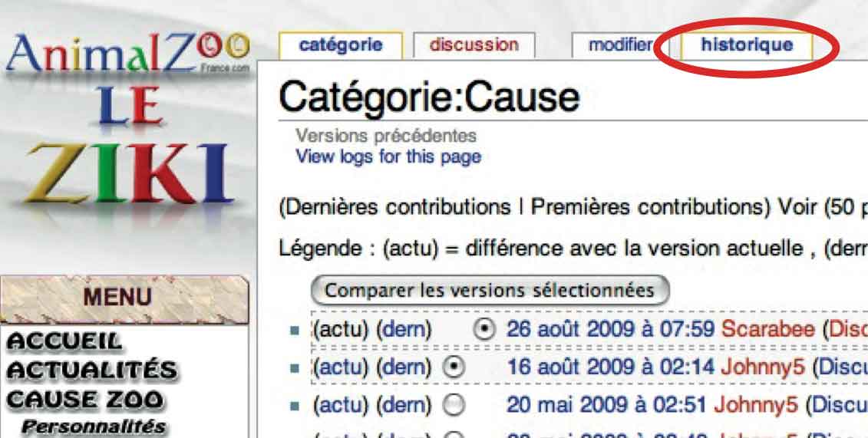This screenshot has height=438, width=868.
Task: Open CAUSE ZOO menu section
Action: click(84, 400)
